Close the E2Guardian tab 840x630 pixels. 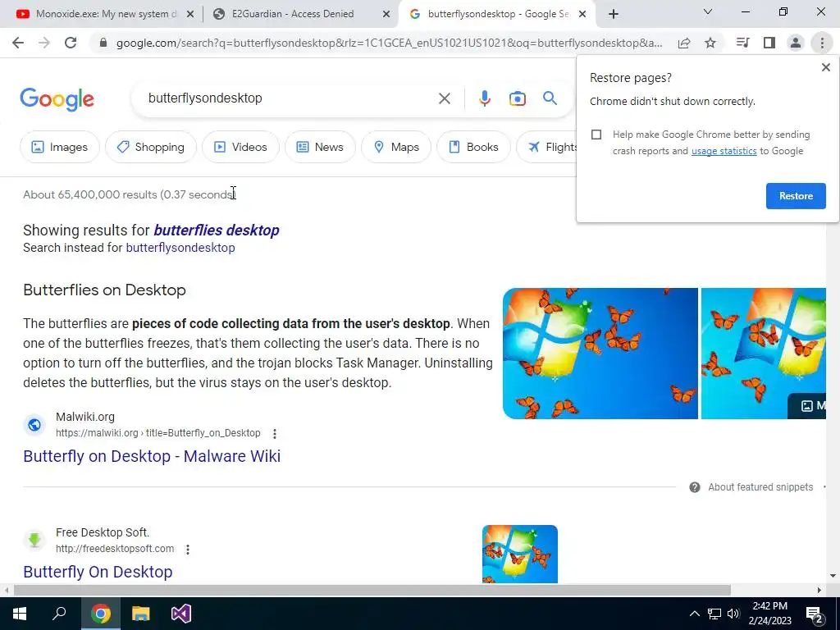tap(386, 15)
